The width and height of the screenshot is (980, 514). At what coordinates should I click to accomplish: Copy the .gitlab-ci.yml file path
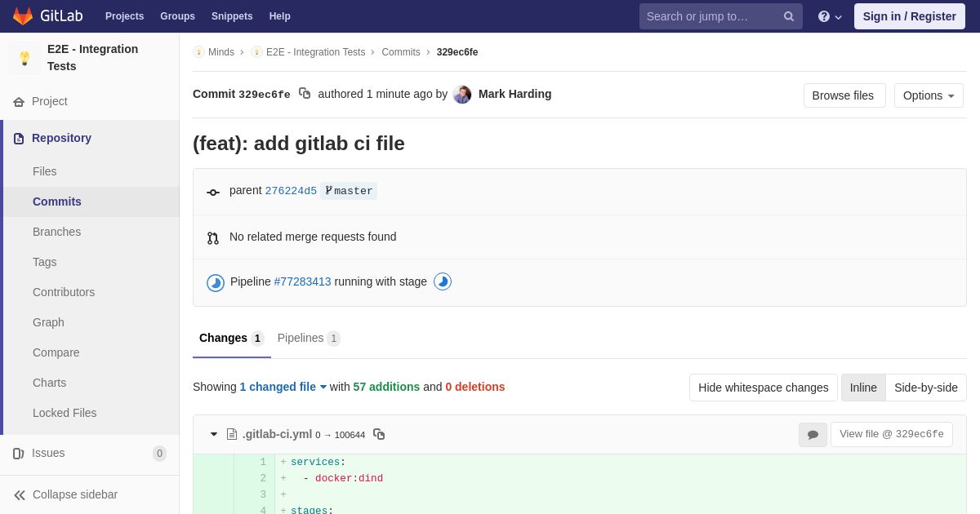[x=379, y=434]
